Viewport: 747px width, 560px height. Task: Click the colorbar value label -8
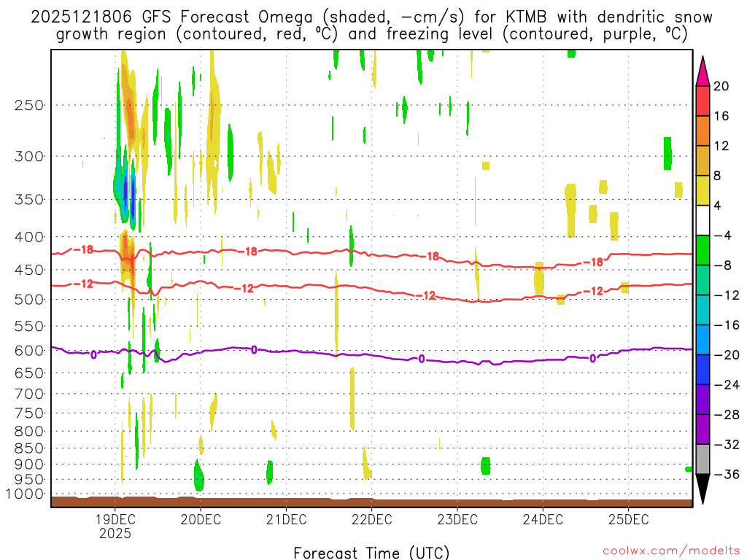pos(723,265)
